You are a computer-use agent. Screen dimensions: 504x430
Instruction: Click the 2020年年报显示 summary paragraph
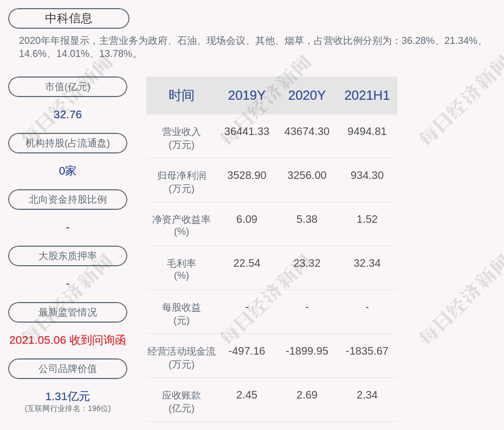(x=251, y=47)
